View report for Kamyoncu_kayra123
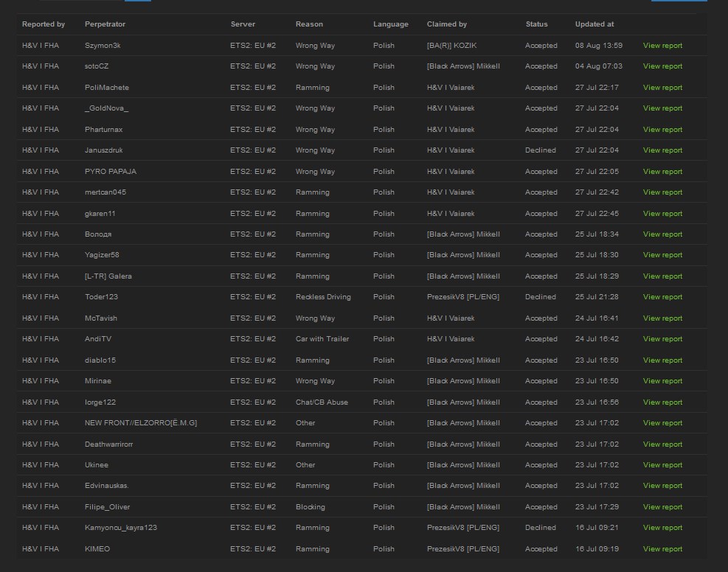Image resolution: width=728 pixels, height=572 pixels. (x=662, y=528)
